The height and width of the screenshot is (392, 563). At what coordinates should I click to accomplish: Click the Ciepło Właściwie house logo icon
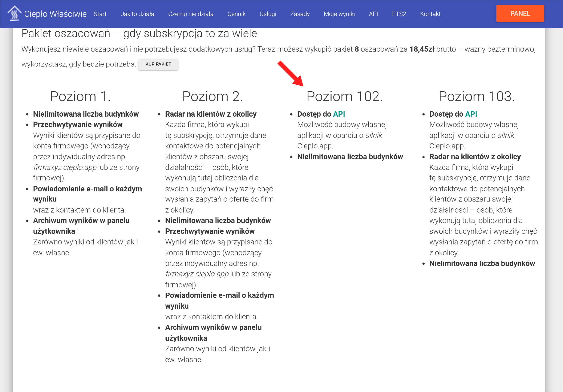coord(14,13)
